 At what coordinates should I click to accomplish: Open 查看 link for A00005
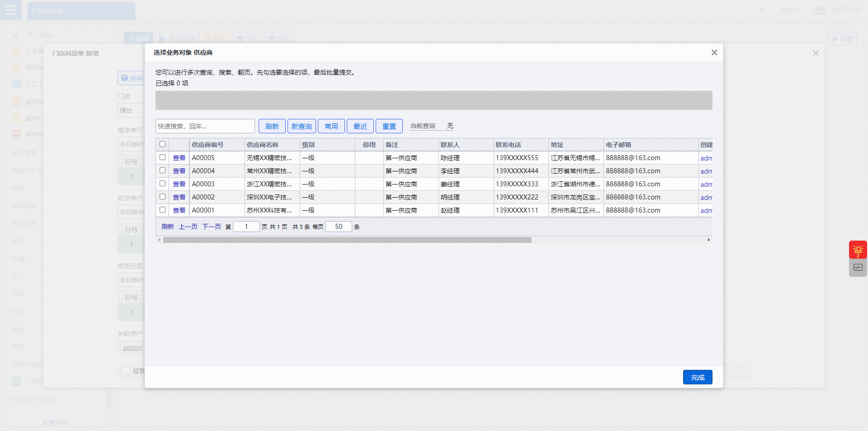tap(179, 158)
